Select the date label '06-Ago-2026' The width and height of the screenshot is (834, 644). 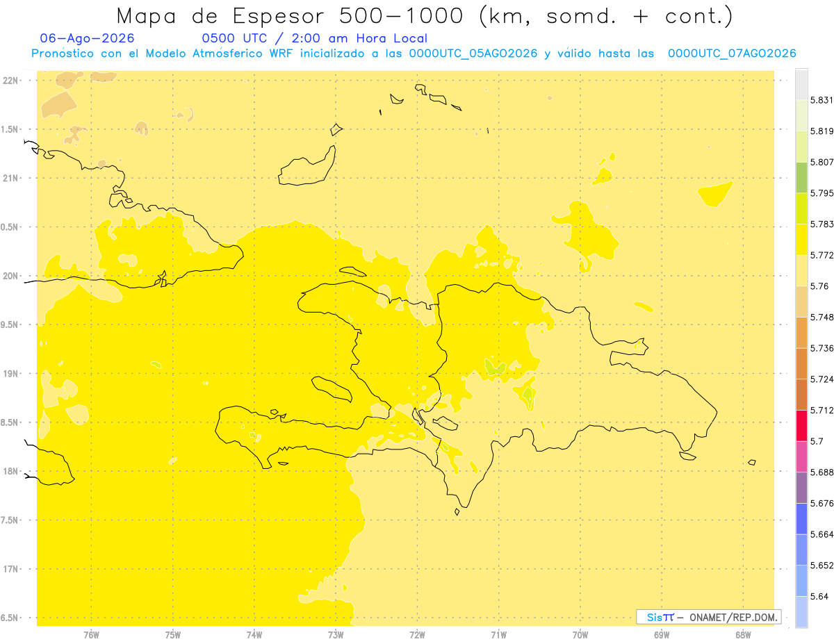coord(88,38)
